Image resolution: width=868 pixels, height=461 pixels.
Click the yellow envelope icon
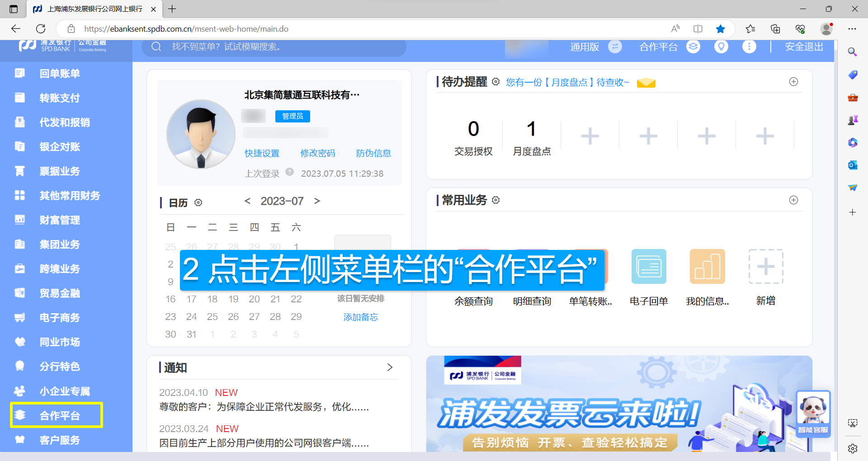coord(646,83)
